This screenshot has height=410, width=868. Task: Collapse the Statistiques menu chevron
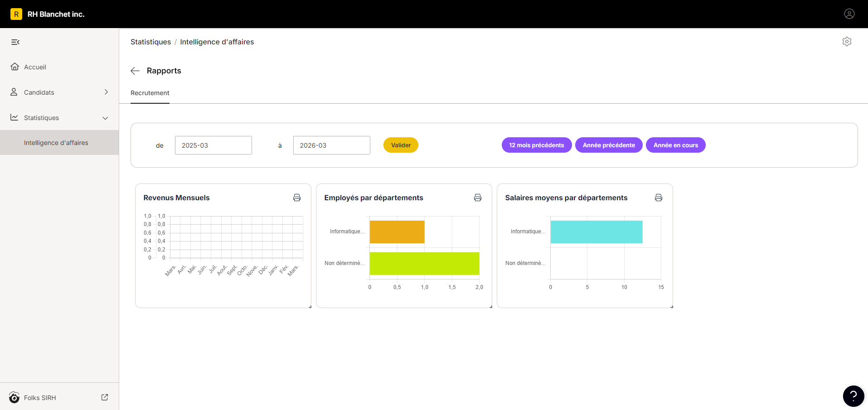point(105,118)
